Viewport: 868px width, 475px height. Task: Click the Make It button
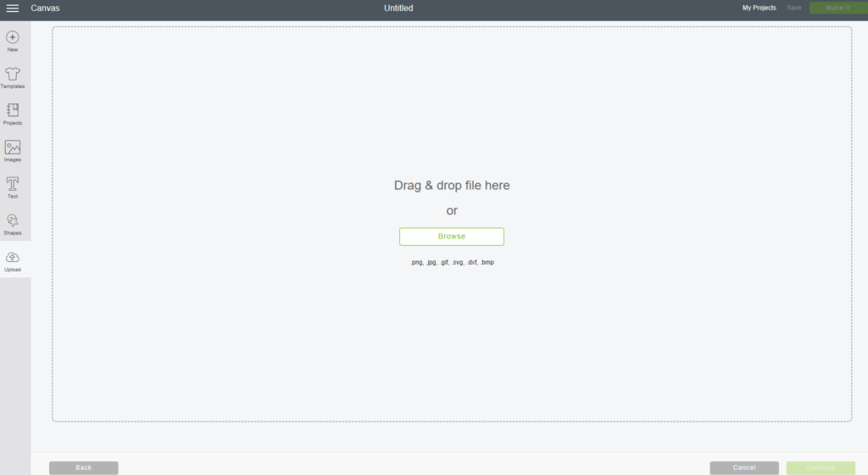coord(838,8)
